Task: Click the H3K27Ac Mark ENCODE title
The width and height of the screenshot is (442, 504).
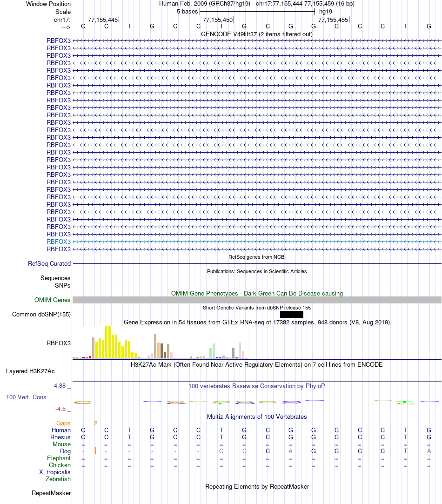Action: 256,365
